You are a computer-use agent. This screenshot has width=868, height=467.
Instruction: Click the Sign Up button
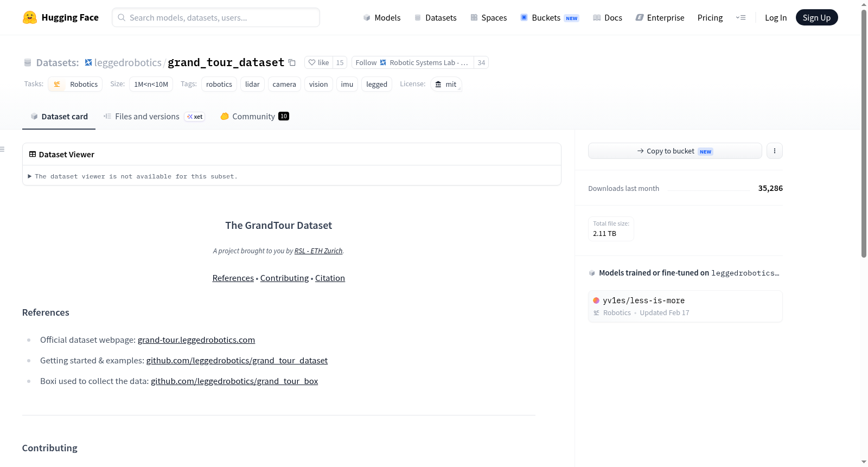(817, 17)
